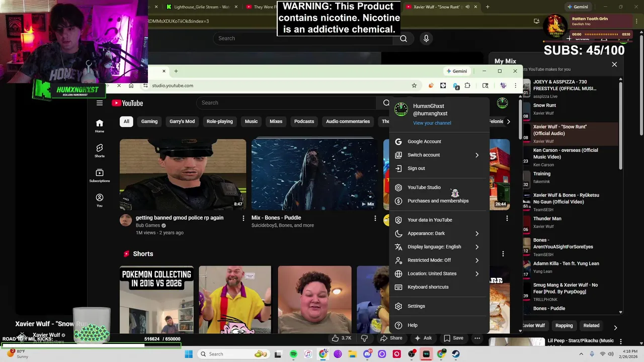The width and height of the screenshot is (644, 362).
Task: Click Save button under video
Action: pos(453,338)
